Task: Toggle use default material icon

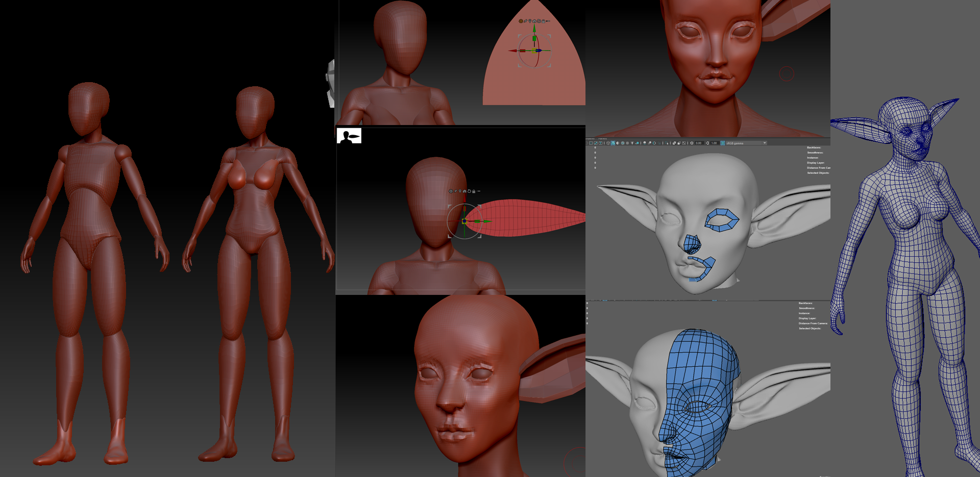Action: [618, 143]
